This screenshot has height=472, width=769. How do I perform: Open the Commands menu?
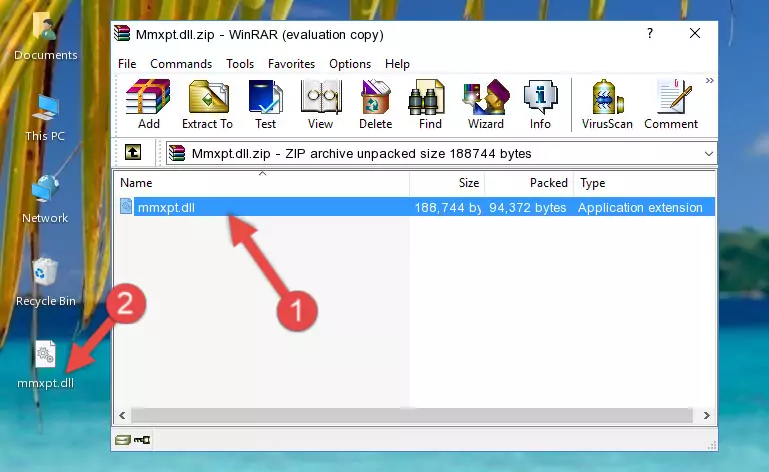point(181,64)
